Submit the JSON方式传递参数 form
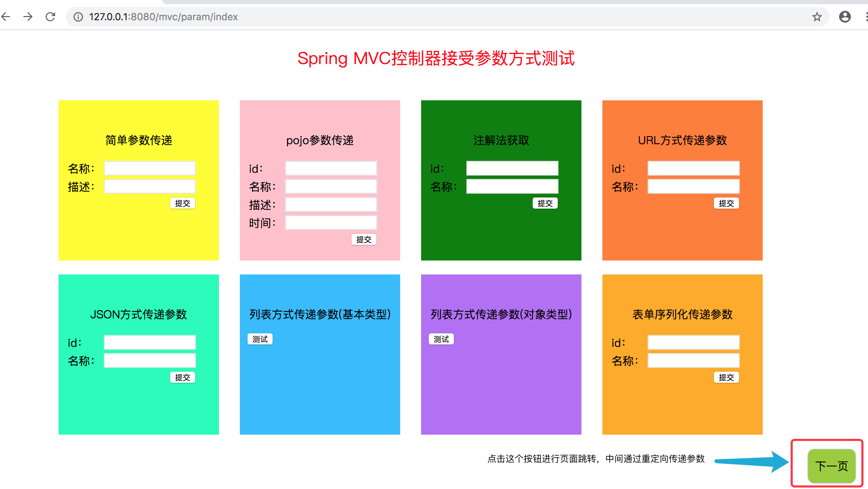Image resolution: width=868 pixels, height=489 pixels. coord(183,377)
